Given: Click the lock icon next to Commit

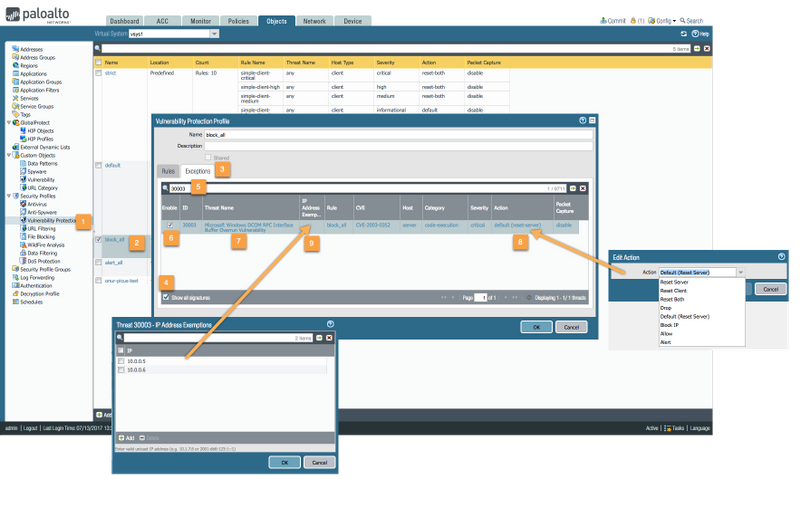Looking at the screenshot, I should click(633, 21).
